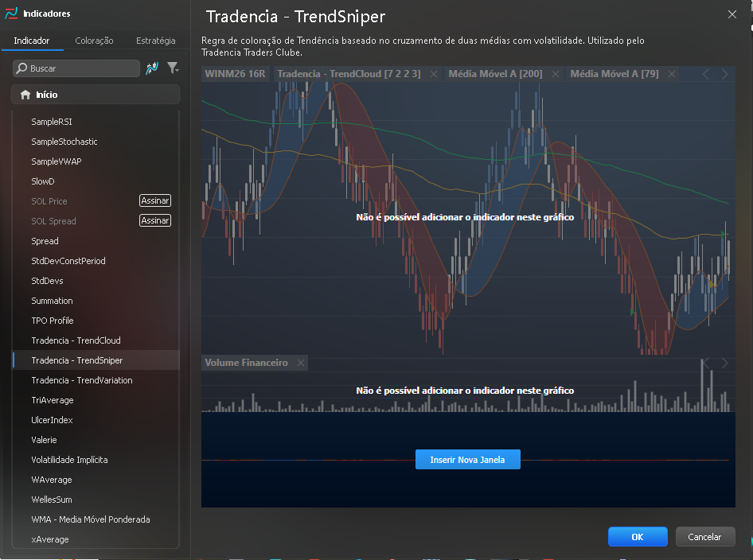Select WellesSum indicator
Image resolution: width=753 pixels, height=560 pixels.
[96, 500]
